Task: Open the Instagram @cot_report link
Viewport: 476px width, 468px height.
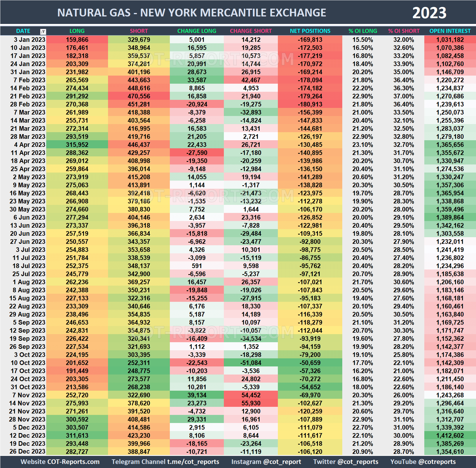Action: point(266,462)
